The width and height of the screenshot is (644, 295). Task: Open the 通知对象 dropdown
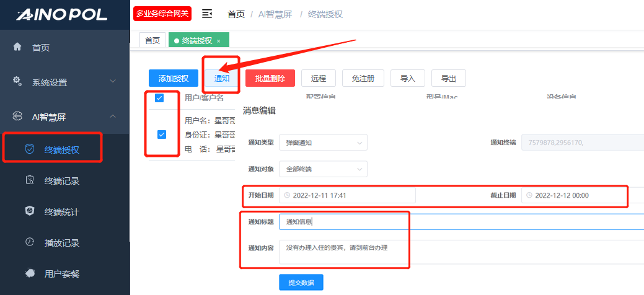(x=323, y=169)
